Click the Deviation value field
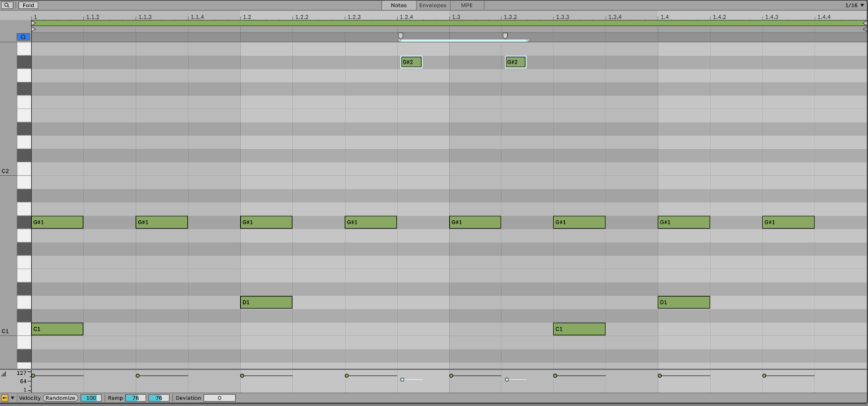This screenshot has width=868, height=406. tap(219, 398)
